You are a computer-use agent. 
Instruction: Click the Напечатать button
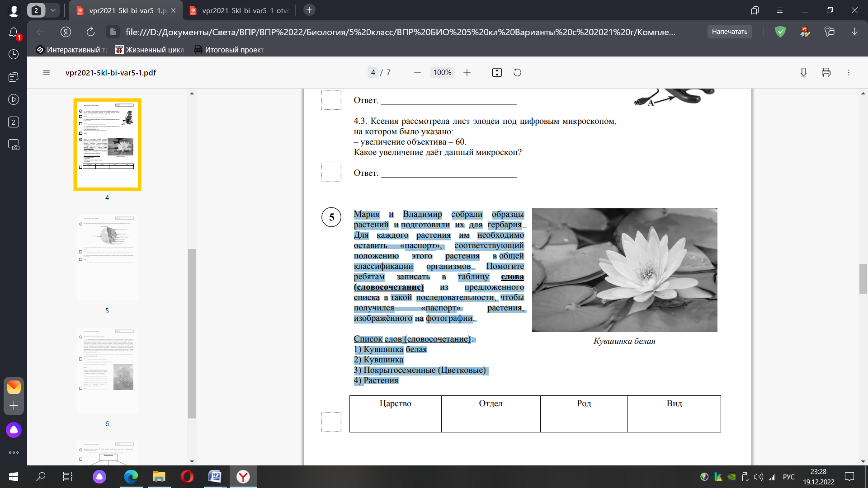pyautogui.click(x=729, y=32)
